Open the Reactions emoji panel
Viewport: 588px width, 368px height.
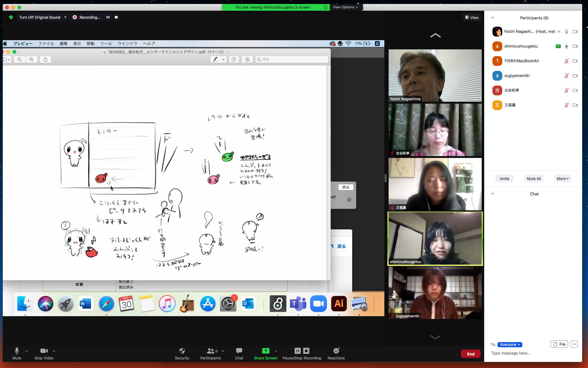(336, 351)
